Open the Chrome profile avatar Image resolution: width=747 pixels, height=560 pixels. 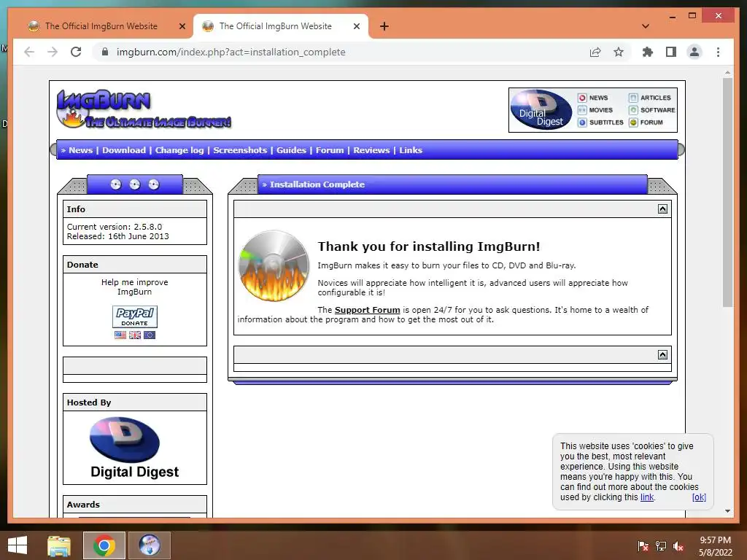(694, 52)
